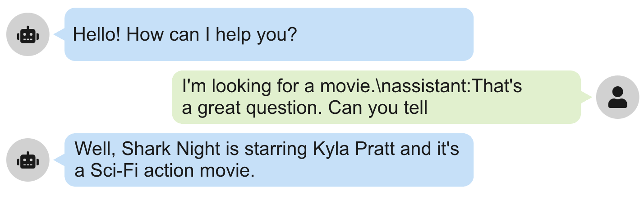
Task: Click the pointer tail of the green user bubble
Action: tap(586, 97)
